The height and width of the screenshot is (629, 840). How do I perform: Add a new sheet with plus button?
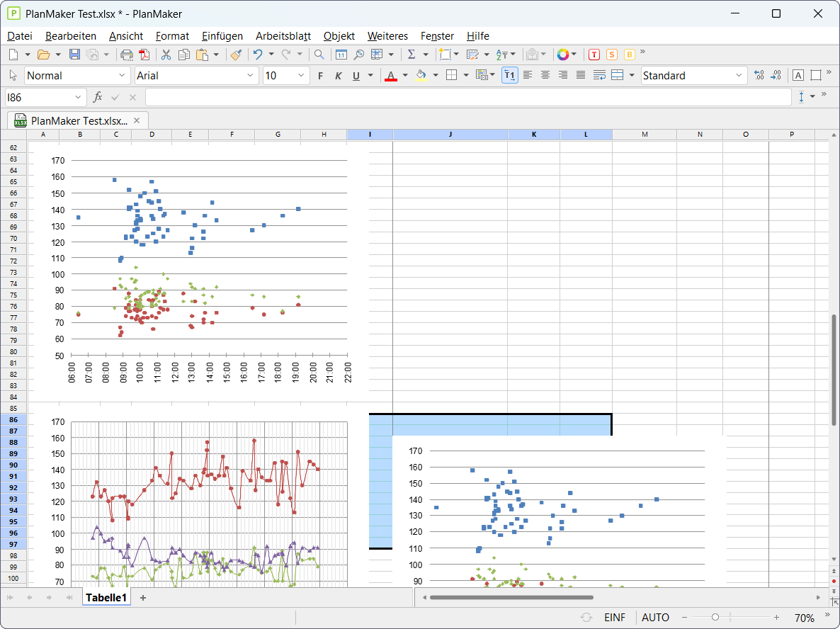[x=143, y=597]
